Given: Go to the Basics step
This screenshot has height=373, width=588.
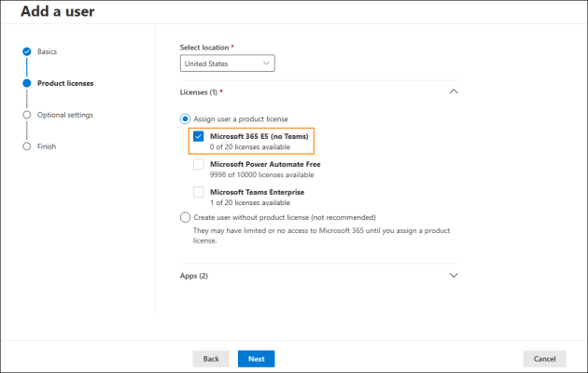Looking at the screenshot, I should 47,51.
